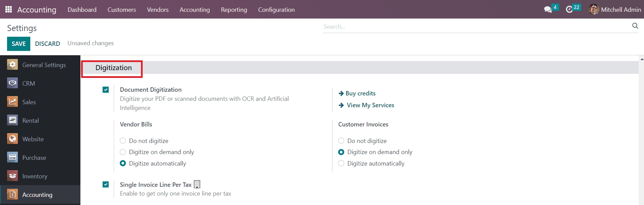The width and height of the screenshot is (644, 205).
Task: Open the conversations chat icon
Action: 548,9
